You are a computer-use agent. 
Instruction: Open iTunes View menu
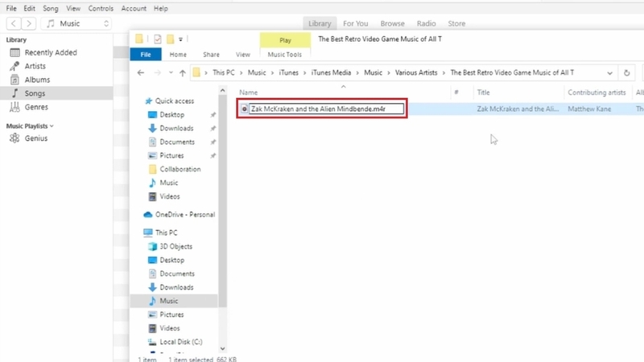coord(73,8)
